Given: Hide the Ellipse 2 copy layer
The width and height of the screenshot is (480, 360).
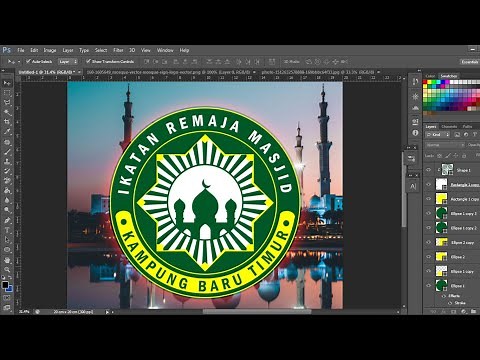Looking at the screenshot, I should pyautogui.click(x=429, y=242).
